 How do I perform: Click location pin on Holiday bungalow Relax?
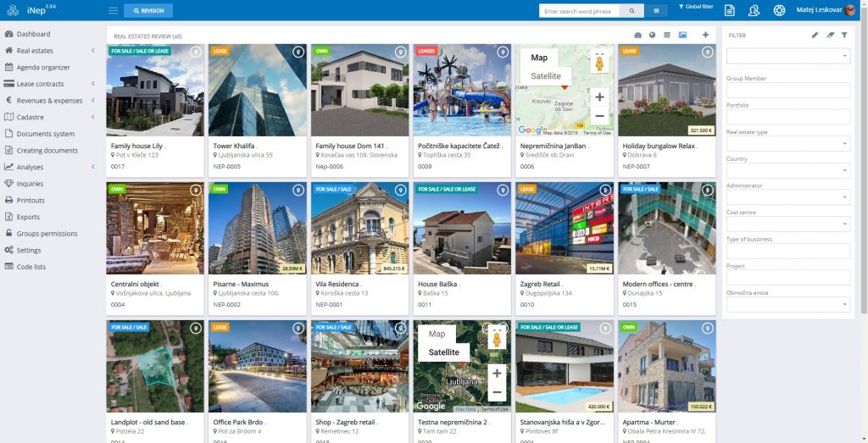pos(708,52)
